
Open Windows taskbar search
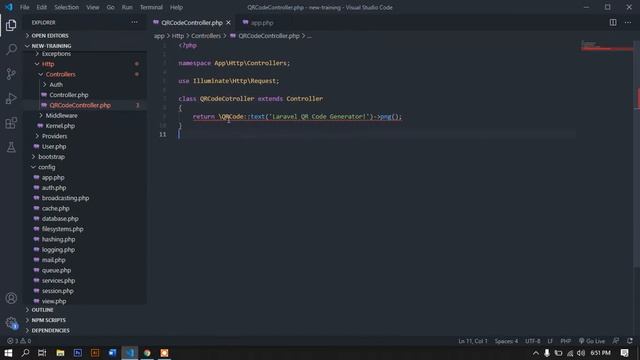click(25, 353)
